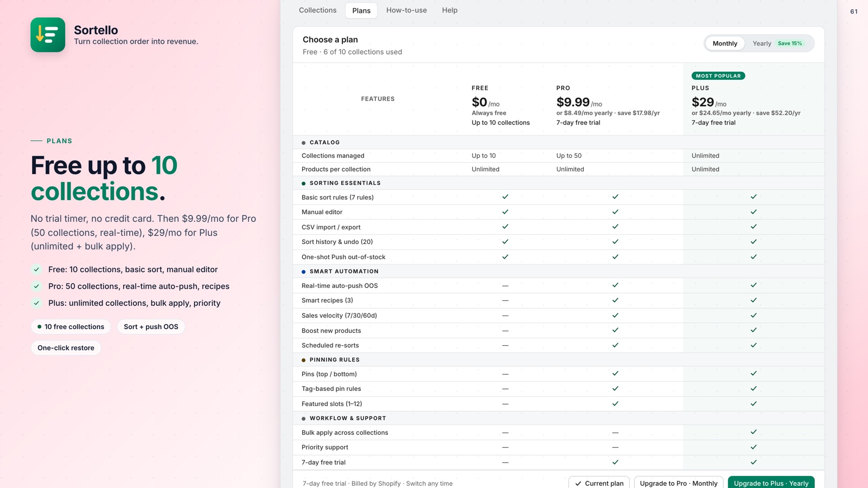Click the $0/mo Free price

pyautogui.click(x=486, y=102)
